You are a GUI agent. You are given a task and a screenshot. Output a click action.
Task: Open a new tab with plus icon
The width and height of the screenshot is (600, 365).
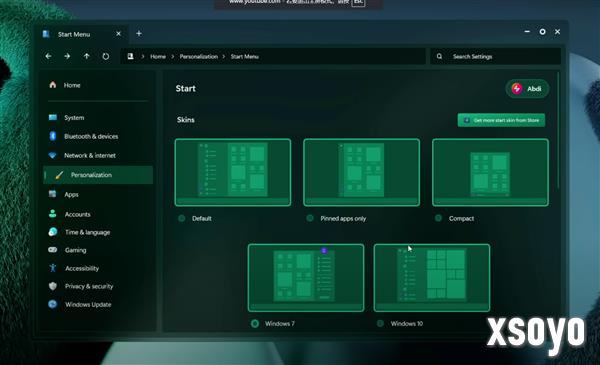click(x=139, y=34)
